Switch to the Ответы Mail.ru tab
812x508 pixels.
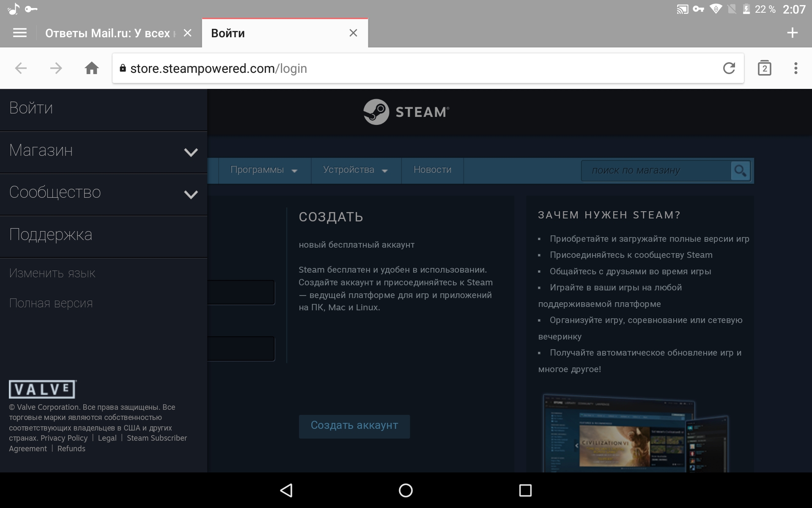click(x=110, y=33)
